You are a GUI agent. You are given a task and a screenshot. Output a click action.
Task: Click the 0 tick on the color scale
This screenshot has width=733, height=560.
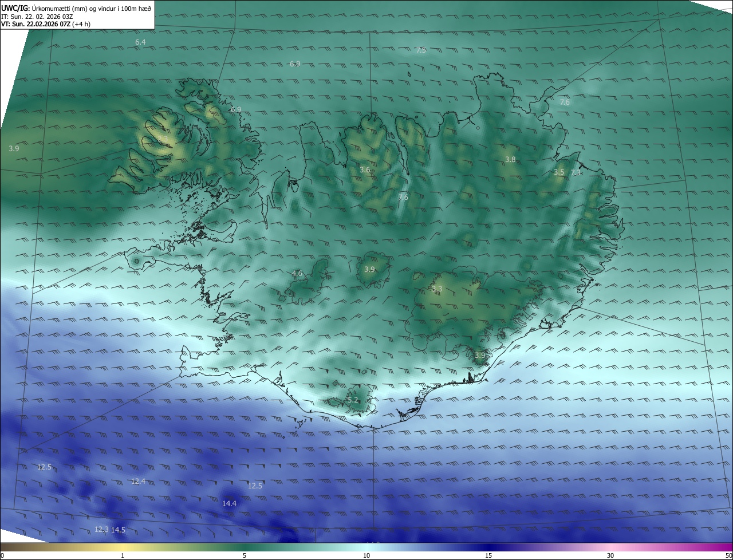coord(2,555)
